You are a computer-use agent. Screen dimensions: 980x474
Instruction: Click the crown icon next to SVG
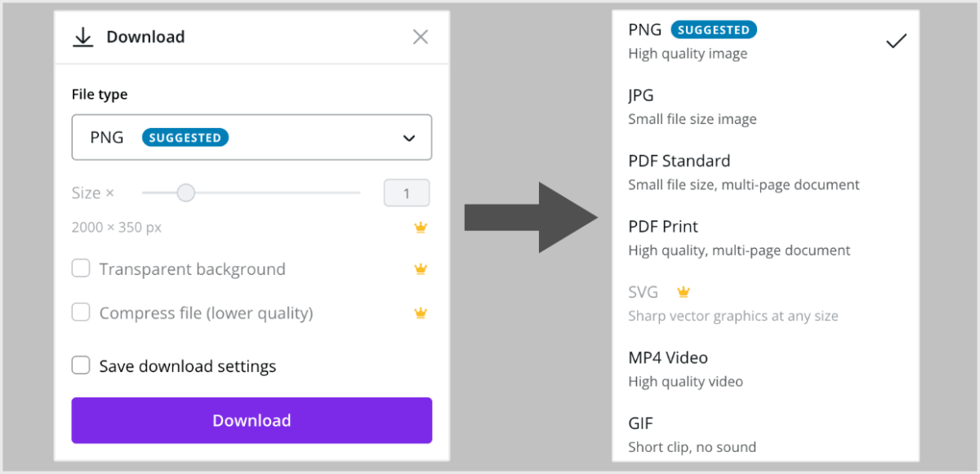[x=684, y=291]
